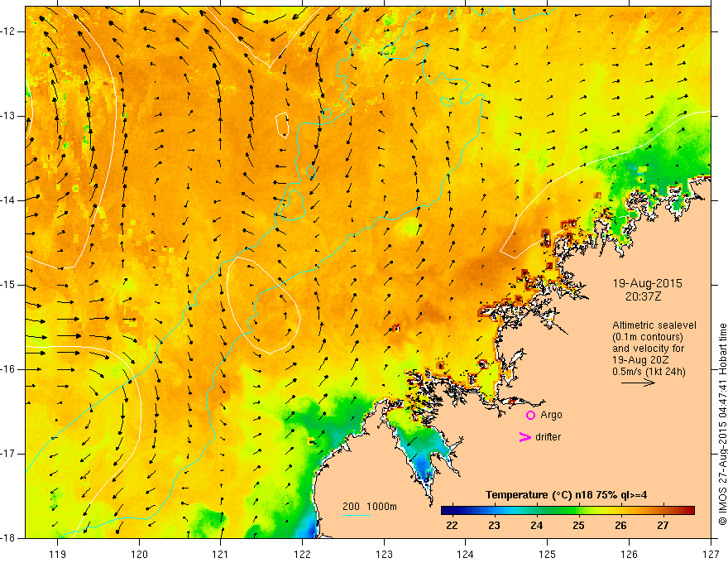Click the latitude axis label -15

[x=8, y=285]
